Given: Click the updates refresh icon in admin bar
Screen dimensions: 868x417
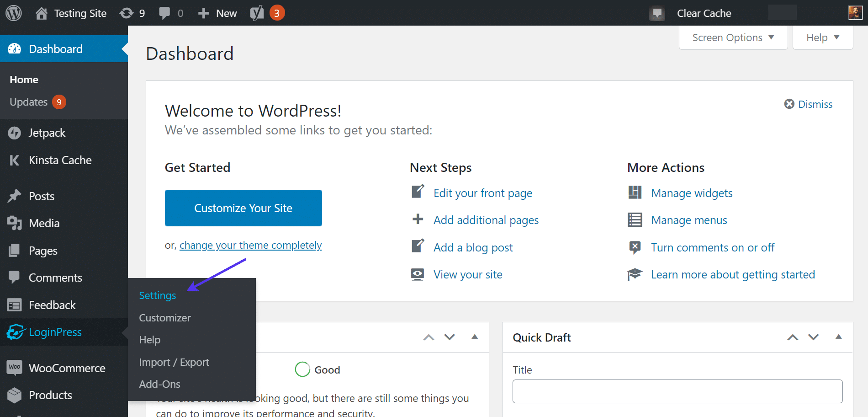Looking at the screenshot, I should click(x=126, y=12).
